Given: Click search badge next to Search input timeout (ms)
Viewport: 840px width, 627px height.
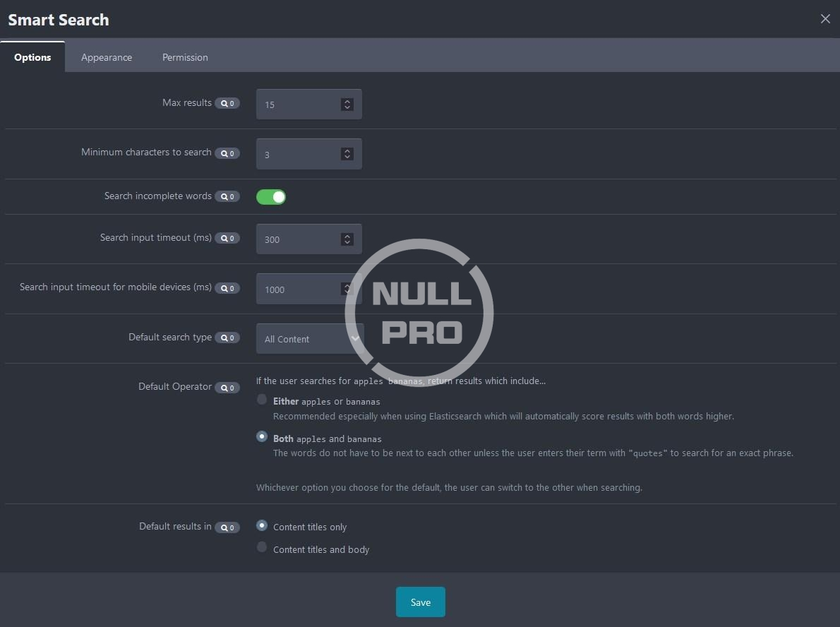Looking at the screenshot, I should pyautogui.click(x=227, y=239).
